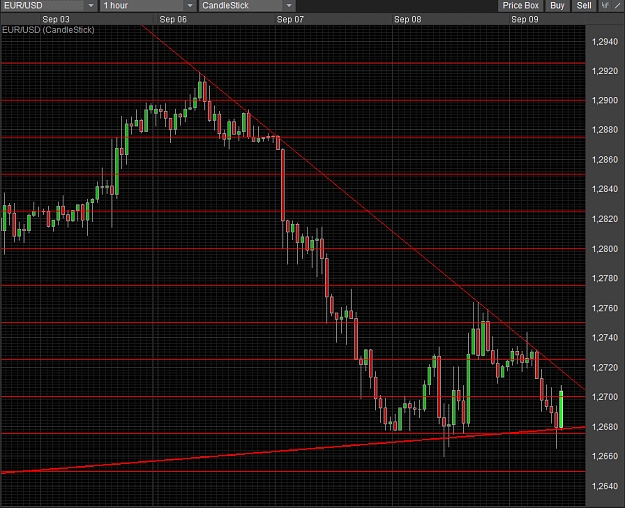The image size is (625, 508).
Task: Click the Price Box button
Action: [x=520, y=6]
